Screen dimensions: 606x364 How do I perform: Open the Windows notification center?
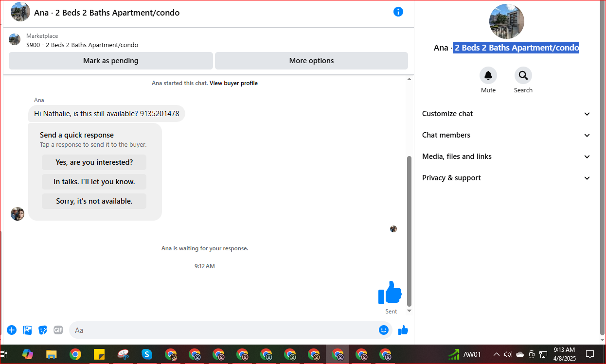(x=590, y=354)
